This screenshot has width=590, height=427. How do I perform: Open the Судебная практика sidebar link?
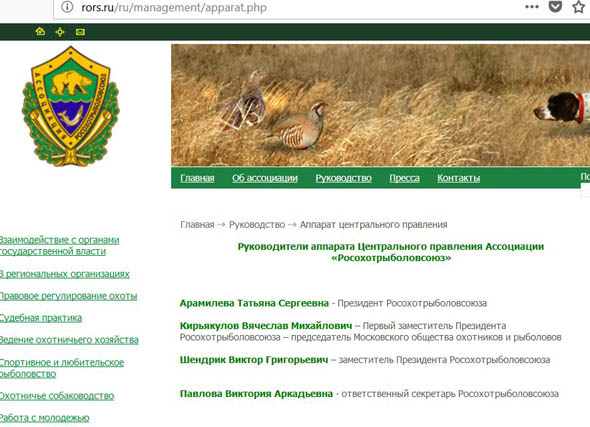pyautogui.click(x=41, y=318)
